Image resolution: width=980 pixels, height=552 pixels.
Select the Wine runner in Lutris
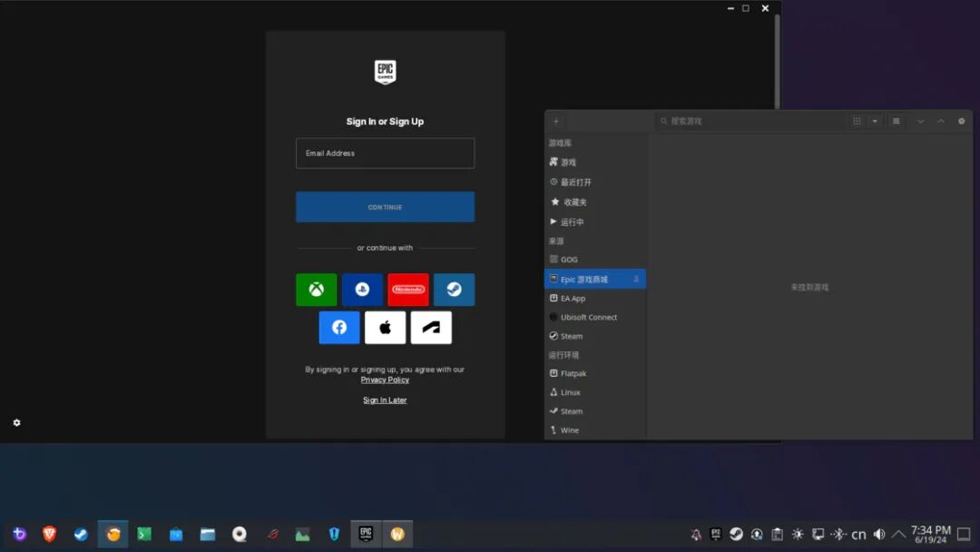[595, 430]
